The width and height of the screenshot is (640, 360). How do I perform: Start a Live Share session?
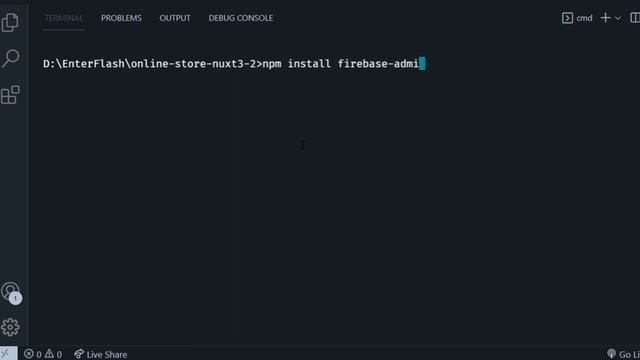[100, 354]
